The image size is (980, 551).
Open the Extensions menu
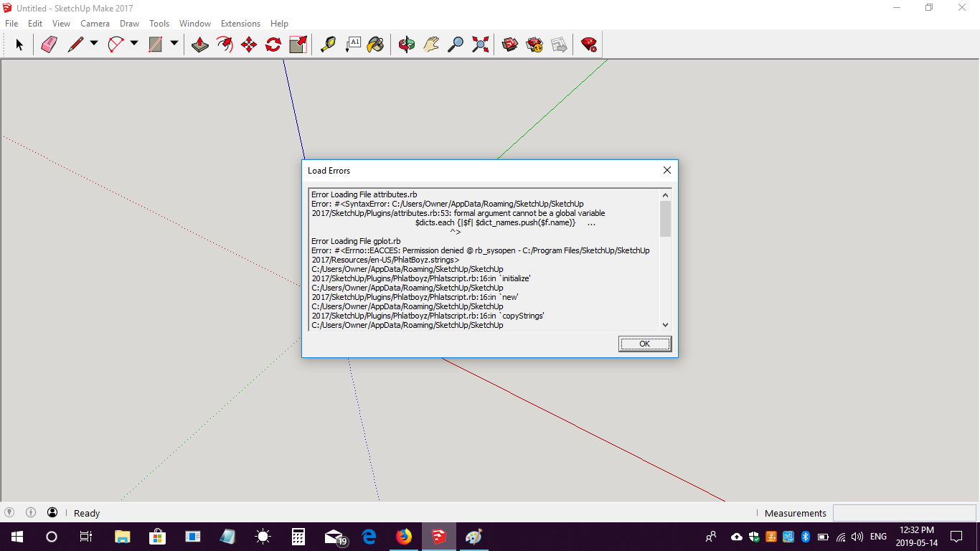(x=240, y=24)
